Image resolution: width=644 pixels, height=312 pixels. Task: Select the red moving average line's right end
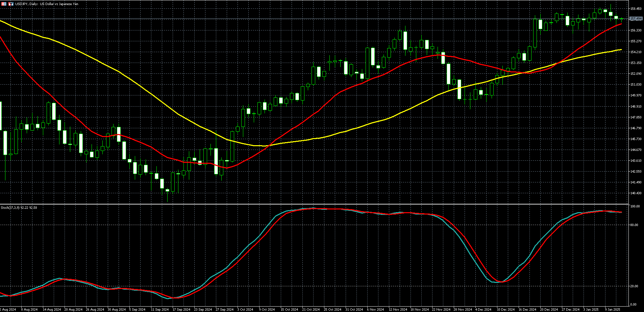(x=621, y=24)
